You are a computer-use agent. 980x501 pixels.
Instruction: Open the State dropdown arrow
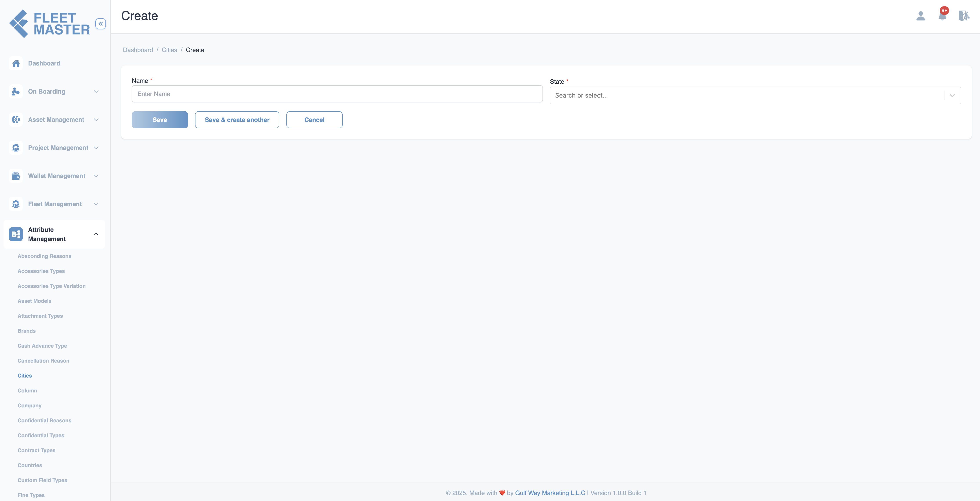coord(952,96)
